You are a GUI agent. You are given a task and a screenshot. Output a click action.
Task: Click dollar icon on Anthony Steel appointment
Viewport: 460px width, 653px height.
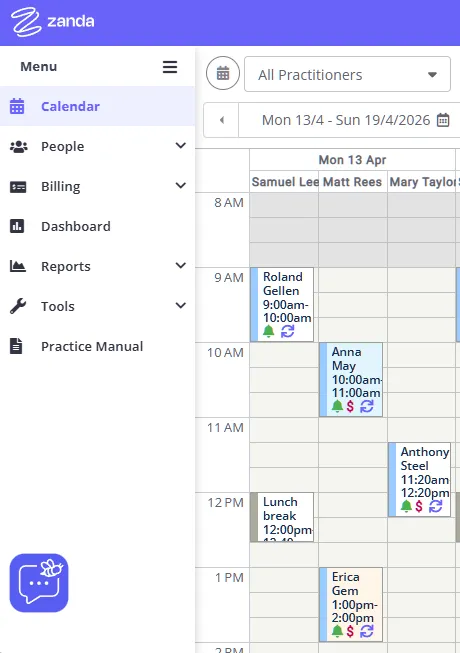click(x=419, y=506)
